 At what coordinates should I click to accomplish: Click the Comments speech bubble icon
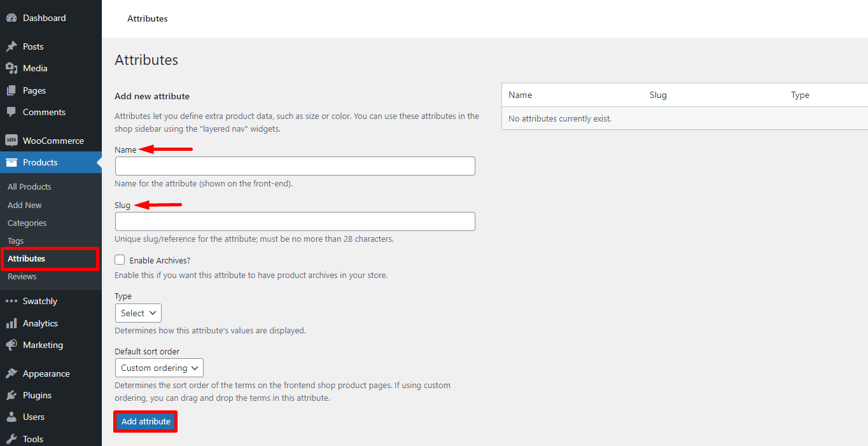point(11,112)
